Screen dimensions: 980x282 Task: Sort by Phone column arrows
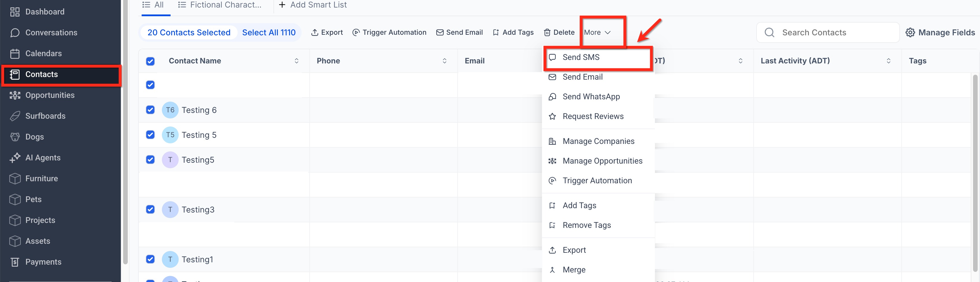click(x=444, y=61)
